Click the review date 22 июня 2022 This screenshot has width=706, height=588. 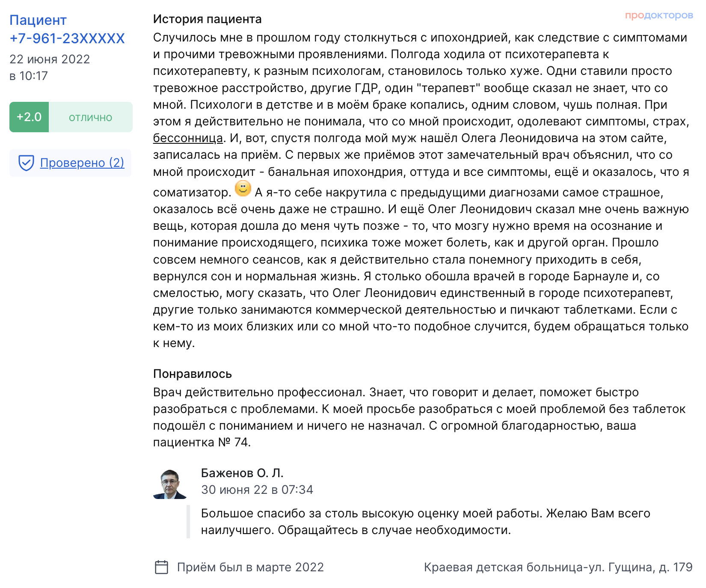[x=50, y=59]
